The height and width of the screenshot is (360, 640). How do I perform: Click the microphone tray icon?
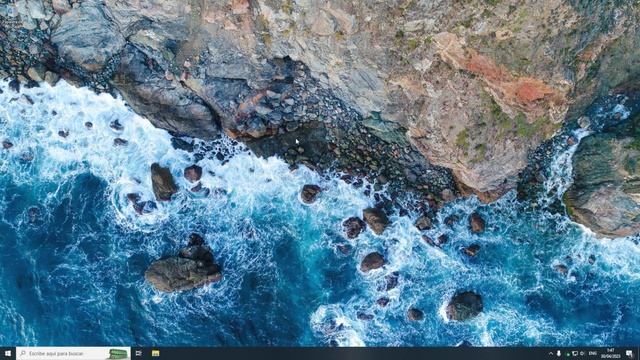559,353
